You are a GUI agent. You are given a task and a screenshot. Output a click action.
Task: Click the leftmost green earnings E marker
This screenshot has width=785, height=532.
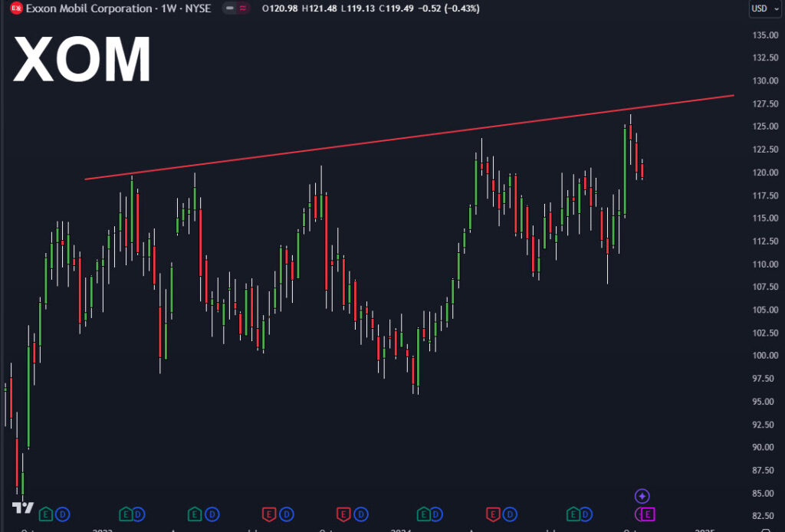[45, 514]
